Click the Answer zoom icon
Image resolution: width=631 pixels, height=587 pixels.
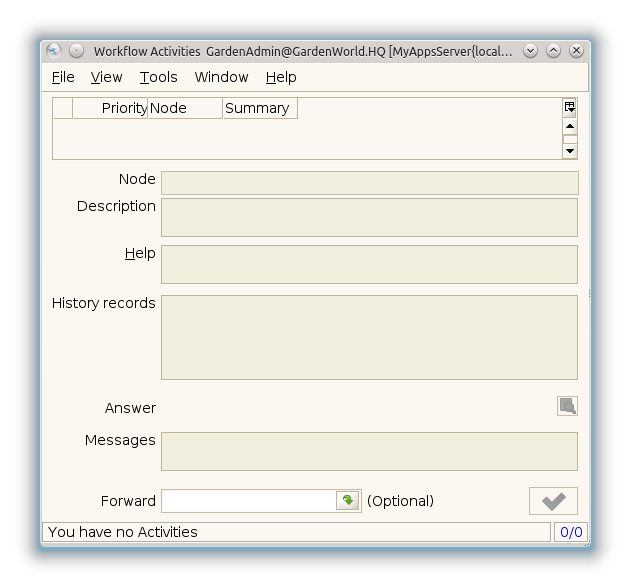pos(567,406)
